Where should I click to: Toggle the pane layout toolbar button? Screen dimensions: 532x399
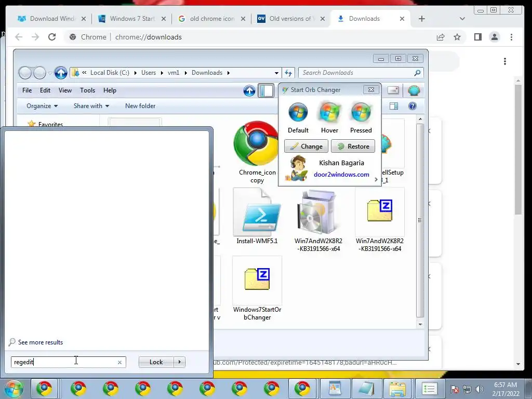pos(266,90)
